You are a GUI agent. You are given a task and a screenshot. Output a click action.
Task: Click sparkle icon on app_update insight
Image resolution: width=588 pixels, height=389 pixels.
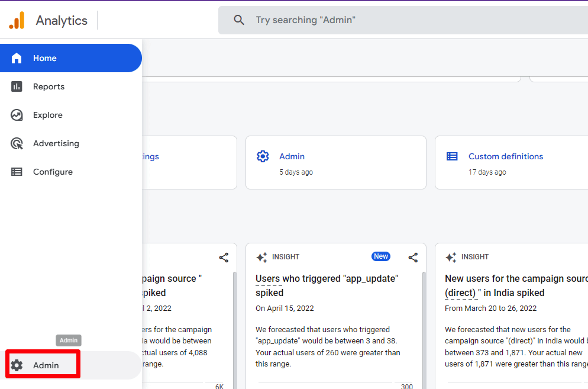[x=261, y=257]
